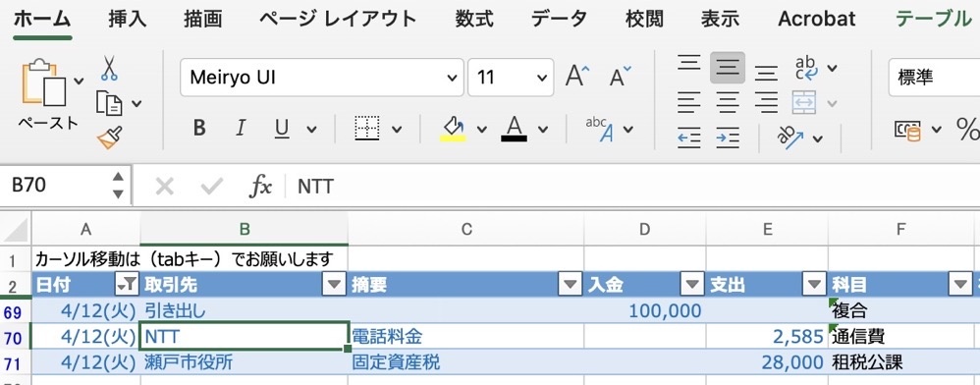Screen dimensions: 980x385
Task: Apply black font color A
Action: click(514, 129)
